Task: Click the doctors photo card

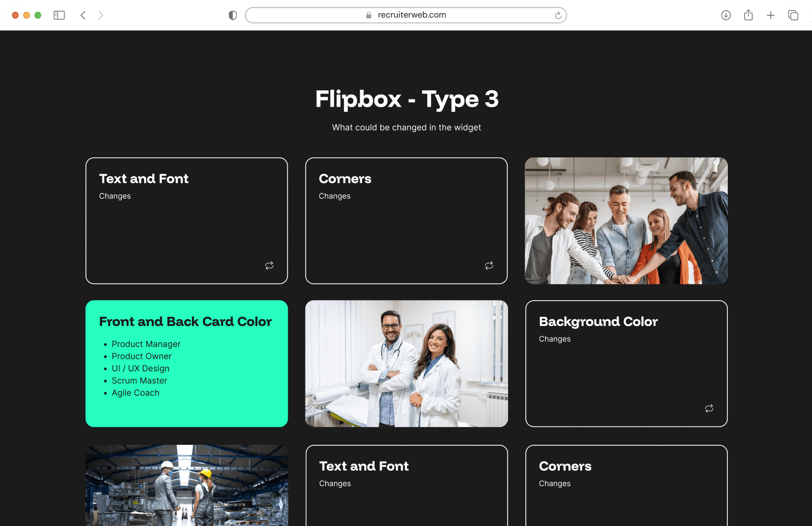Action: [x=406, y=364]
